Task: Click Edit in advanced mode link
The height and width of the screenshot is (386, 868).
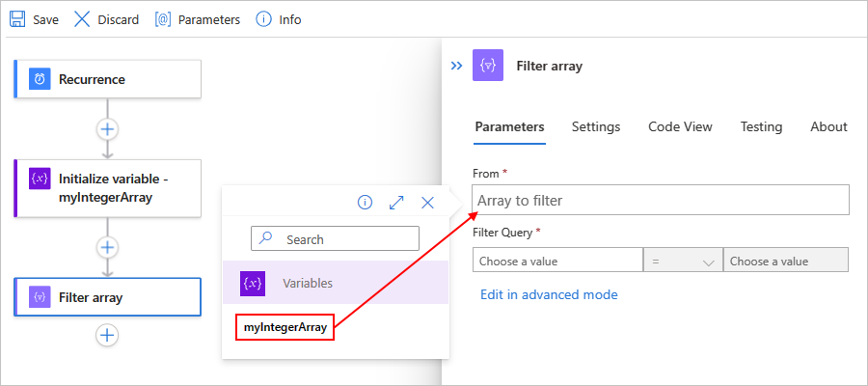Action: 549,294
